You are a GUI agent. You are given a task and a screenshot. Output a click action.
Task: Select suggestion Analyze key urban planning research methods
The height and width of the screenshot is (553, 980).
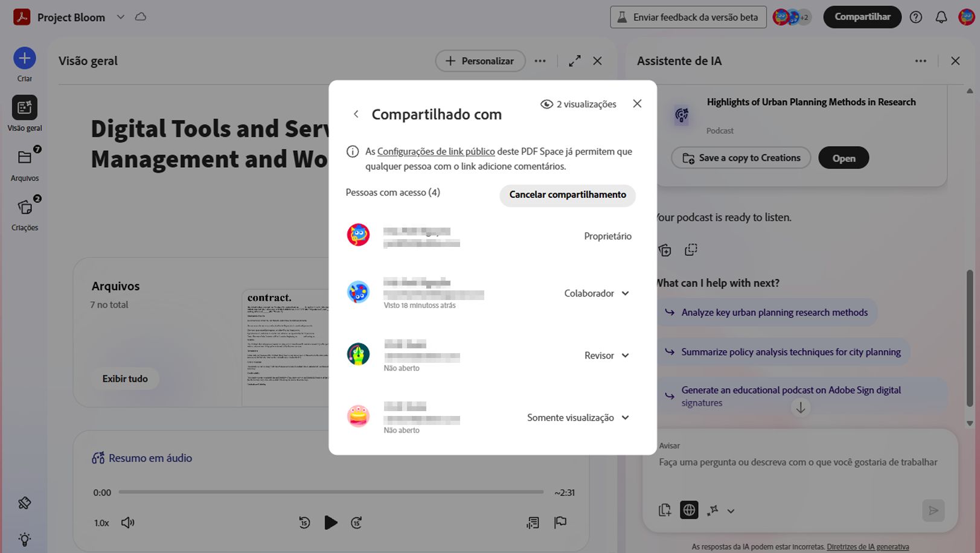click(767, 313)
